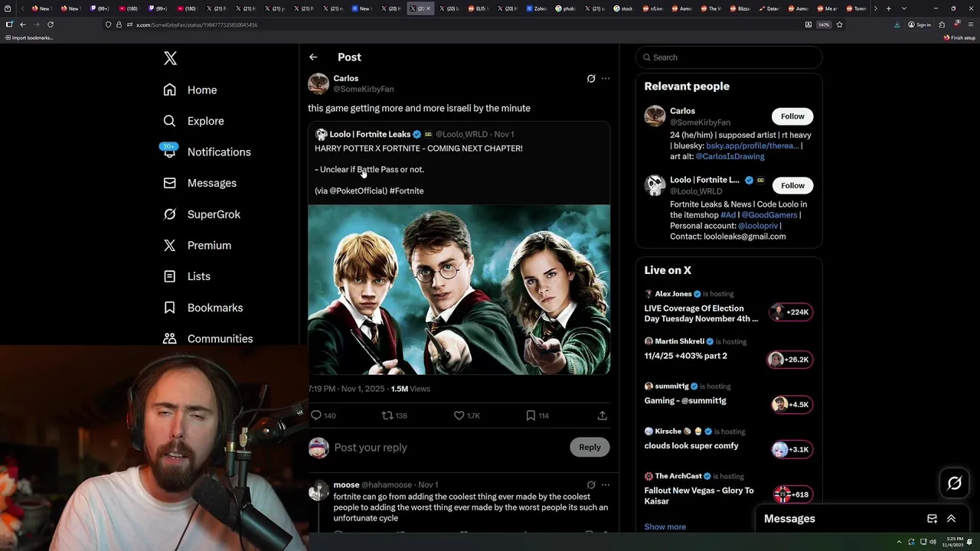This screenshot has height=551, width=980.
Task: Click Import bookmarks in bookmarks bar
Action: coord(29,37)
